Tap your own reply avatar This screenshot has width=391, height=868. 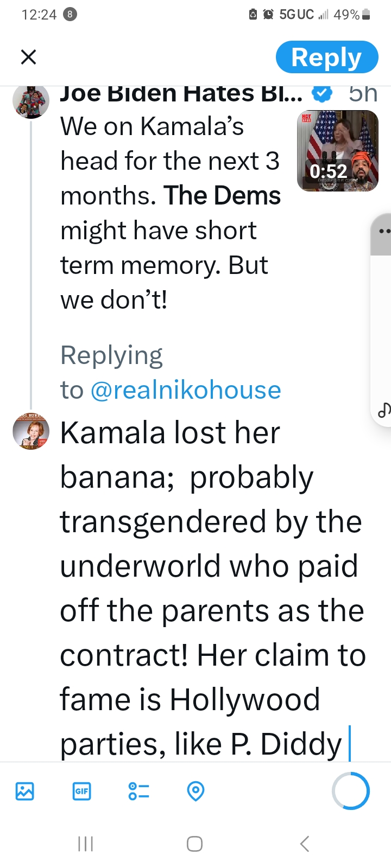[x=31, y=431]
